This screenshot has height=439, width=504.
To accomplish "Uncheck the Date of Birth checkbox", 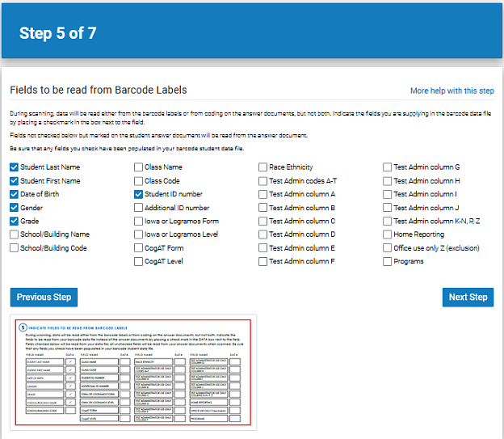I will point(14,194).
